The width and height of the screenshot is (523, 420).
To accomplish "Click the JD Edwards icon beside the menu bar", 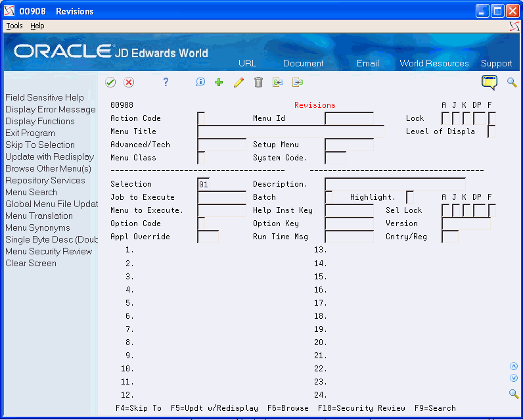I will pos(514,26).
